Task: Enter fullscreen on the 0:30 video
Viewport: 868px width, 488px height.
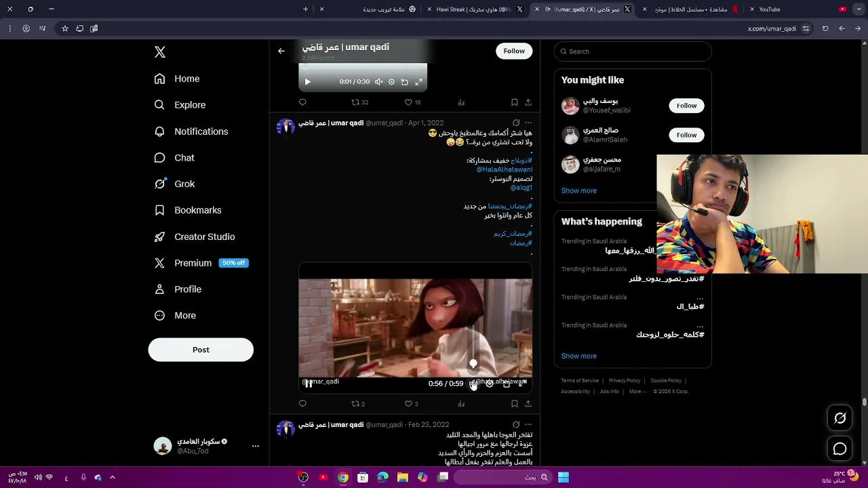Action: click(x=418, y=82)
